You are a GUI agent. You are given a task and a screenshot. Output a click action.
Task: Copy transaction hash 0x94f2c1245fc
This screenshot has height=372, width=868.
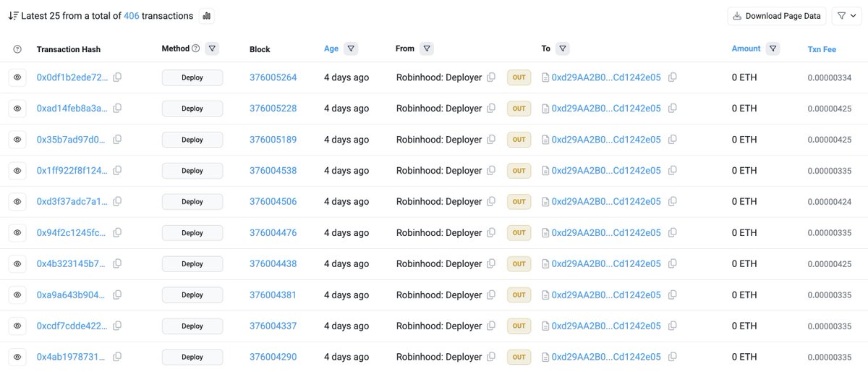coord(117,233)
